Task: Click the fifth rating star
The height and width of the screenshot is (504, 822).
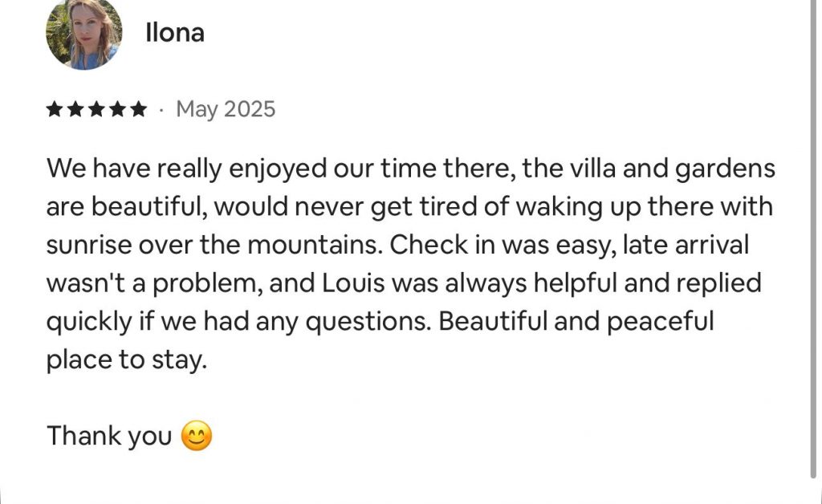Action: (x=138, y=109)
